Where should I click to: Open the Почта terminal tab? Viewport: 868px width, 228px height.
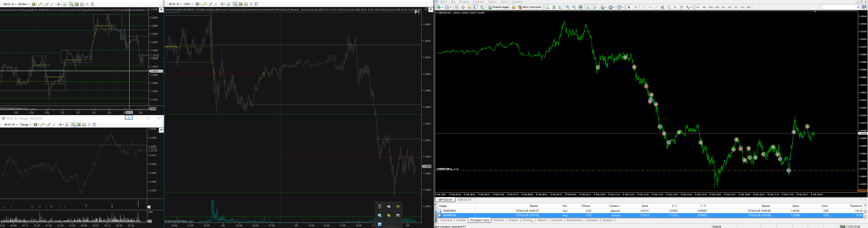[x=528, y=220]
